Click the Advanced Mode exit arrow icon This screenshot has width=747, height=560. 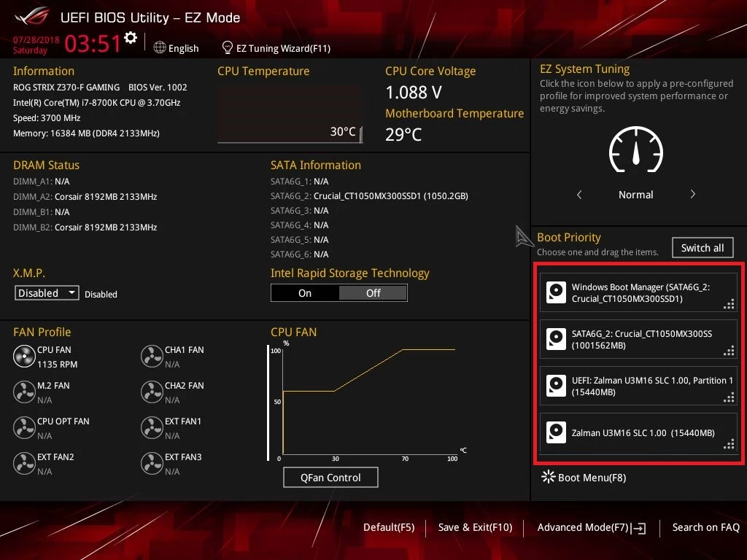[638, 528]
